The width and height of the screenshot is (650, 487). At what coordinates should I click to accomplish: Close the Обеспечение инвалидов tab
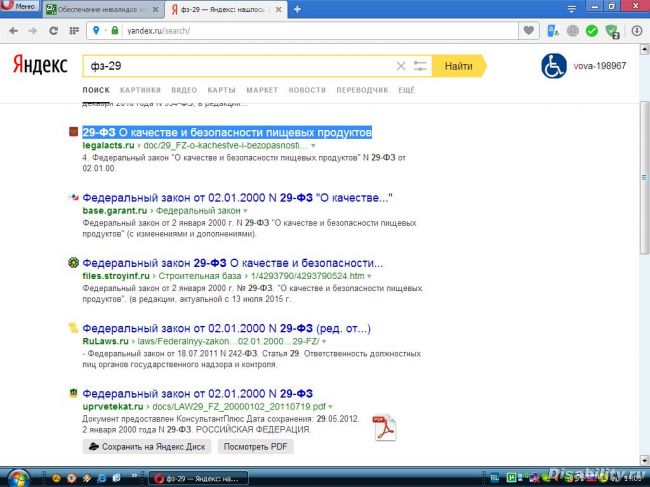(155, 9)
